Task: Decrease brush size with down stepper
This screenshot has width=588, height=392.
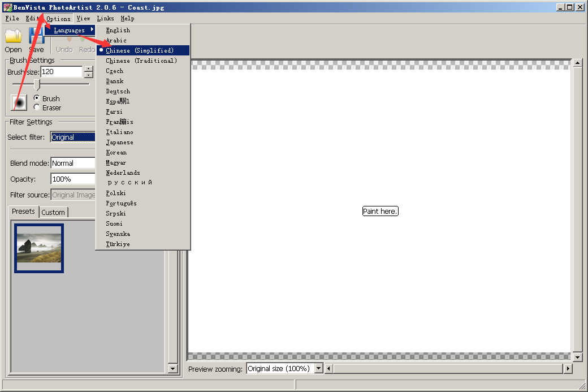Action: [x=89, y=75]
